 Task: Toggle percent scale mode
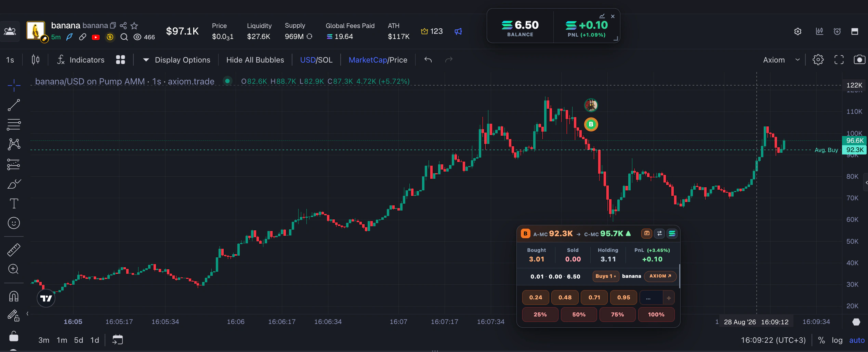[x=821, y=340]
